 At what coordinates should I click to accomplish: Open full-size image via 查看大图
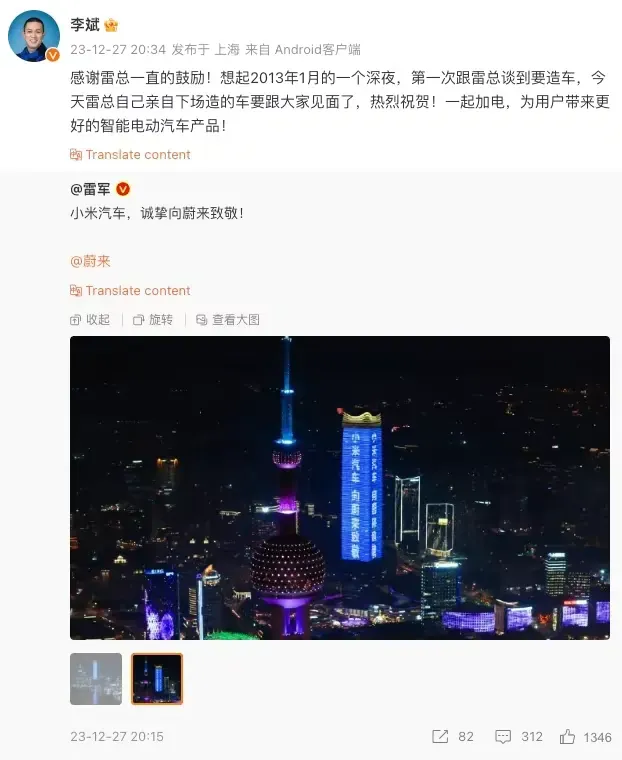pos(228,320)
